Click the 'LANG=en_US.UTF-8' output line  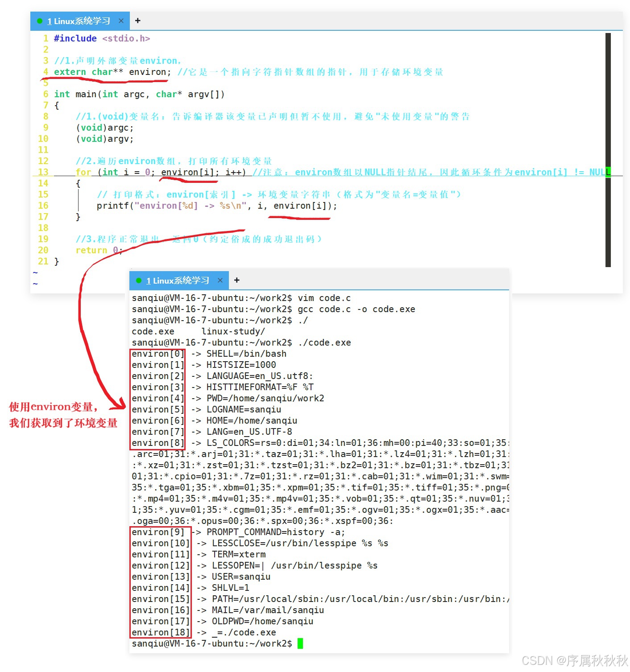coord(212,432)
